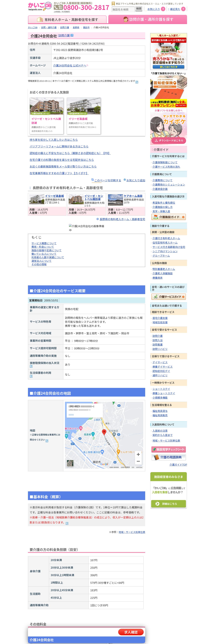The width and height of the screenshot is (215, 644).
Task: Click the 藤乃井ホテル marker on map
Action: 81,428
